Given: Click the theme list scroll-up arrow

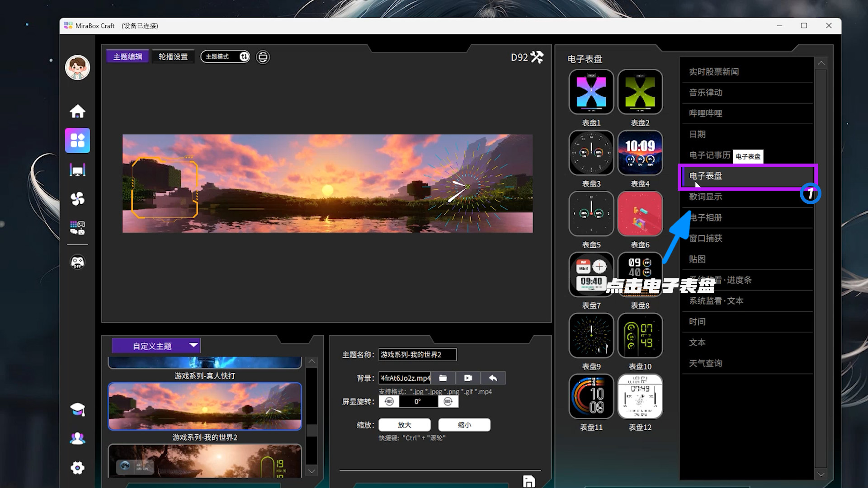Looking at the screenshot, I should pyautogui.click(x=311, y=361).
